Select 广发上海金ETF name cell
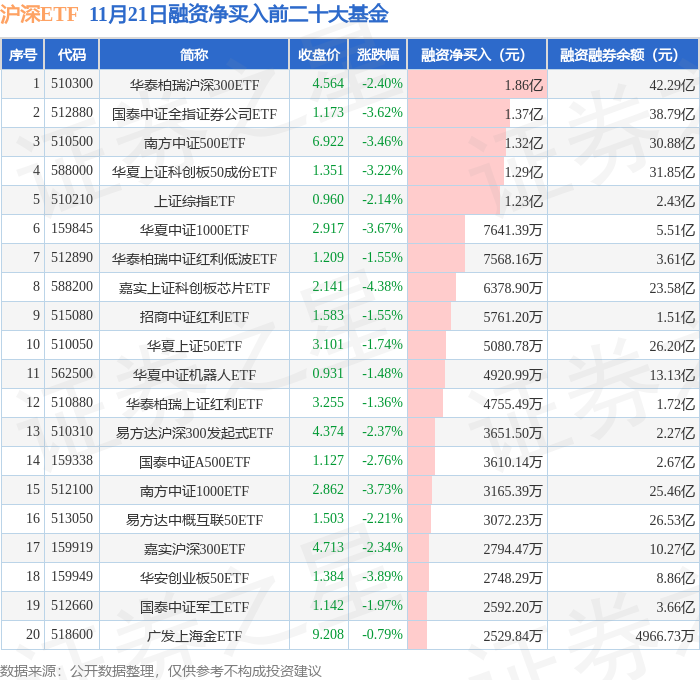The width and height of the screenshot is (700, 680). pyautogui.click(x=194, y=636)
